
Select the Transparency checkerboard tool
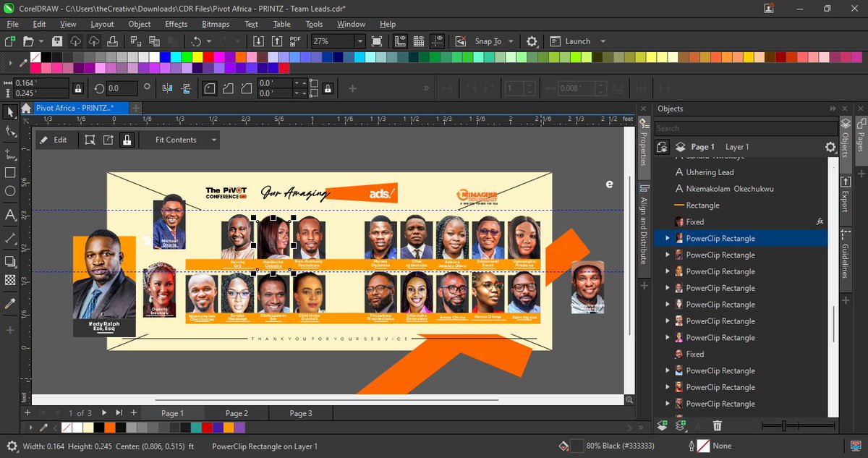coord(10,280)
